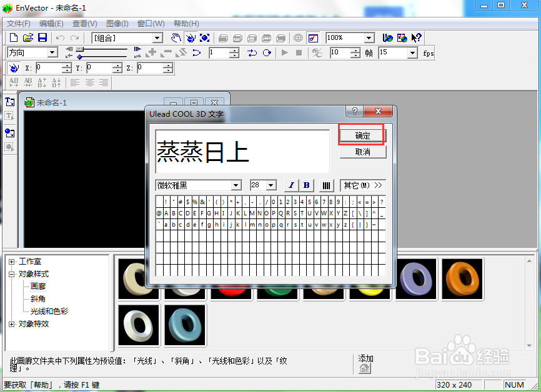Create a new document from the toolbar
The height and width of the screenshot is (392, 541).
click(14, 37)
